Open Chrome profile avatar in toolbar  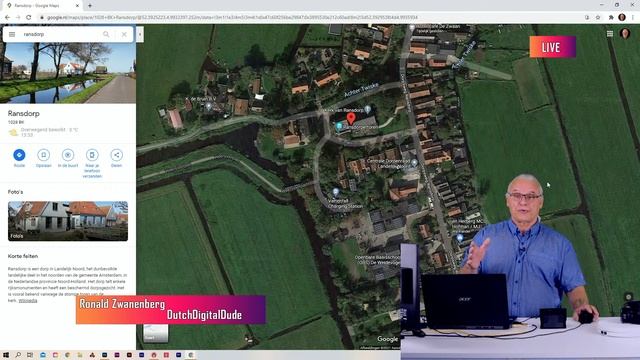click(x=622, y=17)
